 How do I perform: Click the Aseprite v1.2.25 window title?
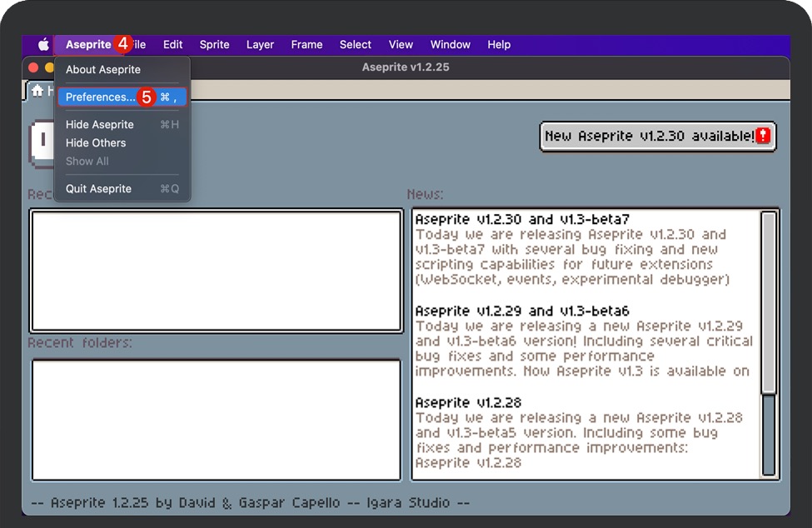coord(406,67)
